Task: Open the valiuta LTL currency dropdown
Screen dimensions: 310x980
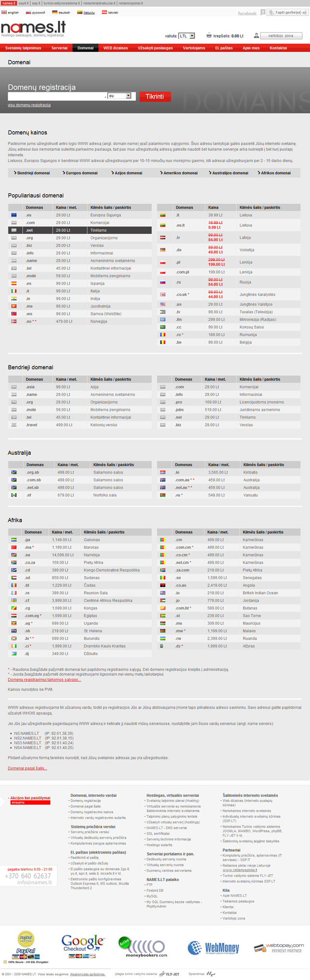Action: tap(187, 36)
